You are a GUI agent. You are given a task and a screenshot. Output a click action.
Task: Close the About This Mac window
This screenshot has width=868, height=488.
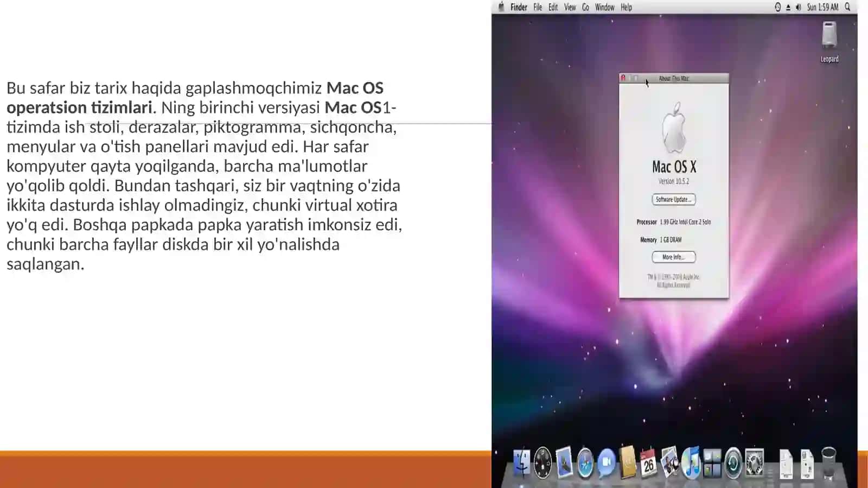click(x=623, y=78)
